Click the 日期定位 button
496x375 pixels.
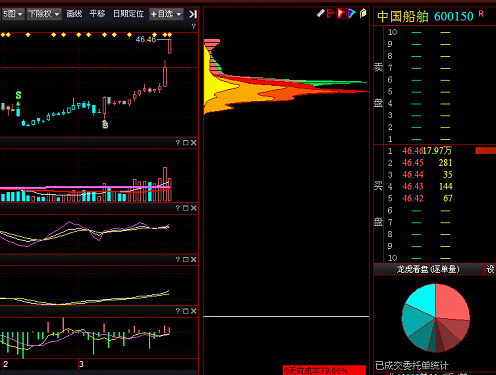point(128,14)
